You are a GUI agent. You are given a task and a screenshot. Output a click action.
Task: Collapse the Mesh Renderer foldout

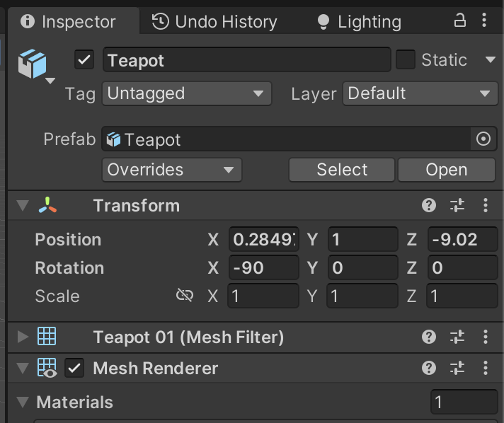(23, 368)
